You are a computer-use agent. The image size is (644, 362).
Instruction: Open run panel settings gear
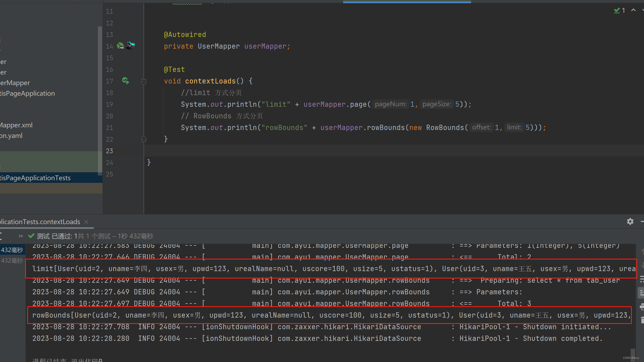tap(630, 221)
